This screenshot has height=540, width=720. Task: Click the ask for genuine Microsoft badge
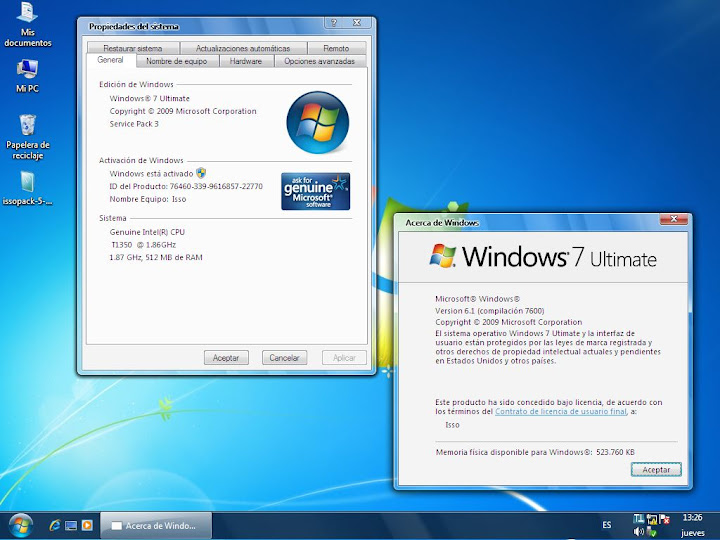tap(315, 191)
